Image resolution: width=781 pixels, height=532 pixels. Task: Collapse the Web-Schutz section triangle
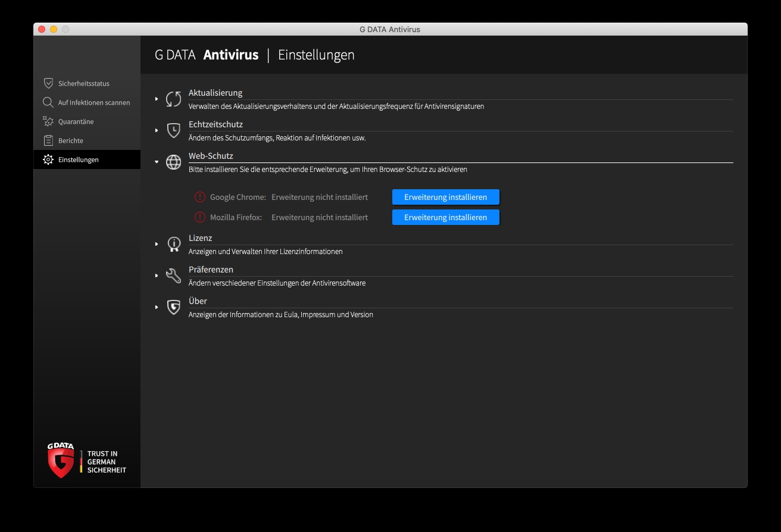(157, 162)
